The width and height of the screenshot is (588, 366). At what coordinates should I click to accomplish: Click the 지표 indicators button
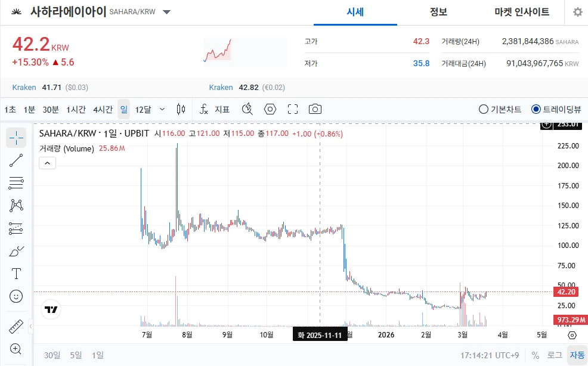point(222,110)
